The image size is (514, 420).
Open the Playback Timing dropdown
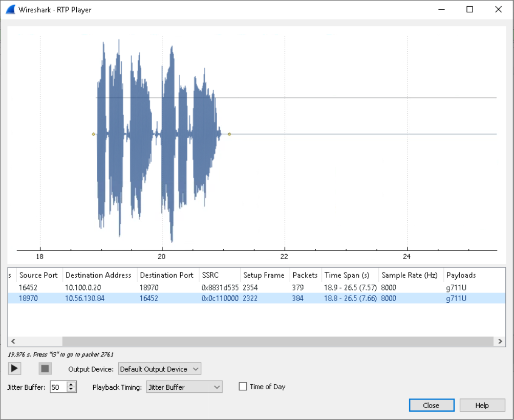184,387
